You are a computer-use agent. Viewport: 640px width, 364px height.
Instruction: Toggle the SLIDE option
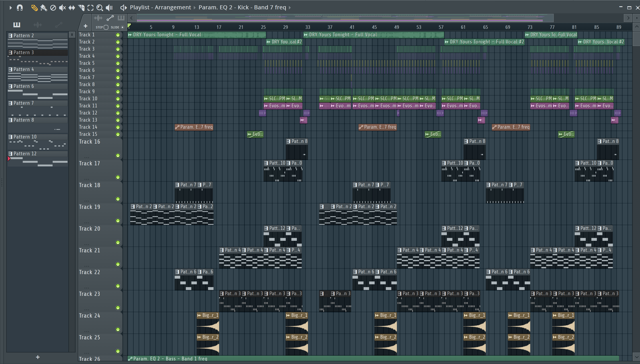pos(122,27)
